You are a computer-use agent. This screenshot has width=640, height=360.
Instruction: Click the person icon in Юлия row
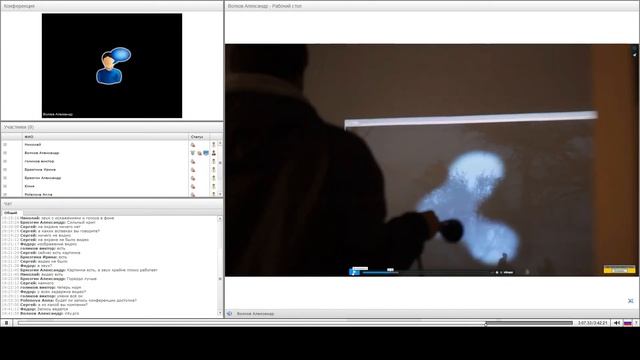(x=213, y=187)
